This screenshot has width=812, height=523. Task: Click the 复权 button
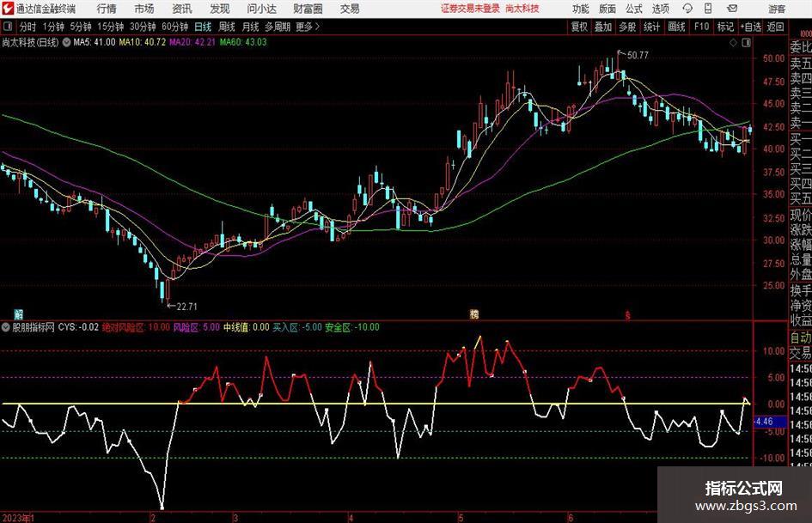tap(579, 27)
